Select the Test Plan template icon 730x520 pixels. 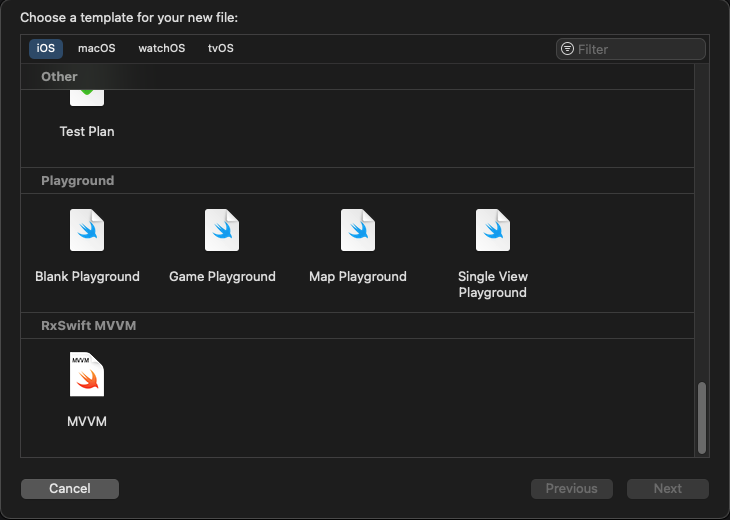87,98
